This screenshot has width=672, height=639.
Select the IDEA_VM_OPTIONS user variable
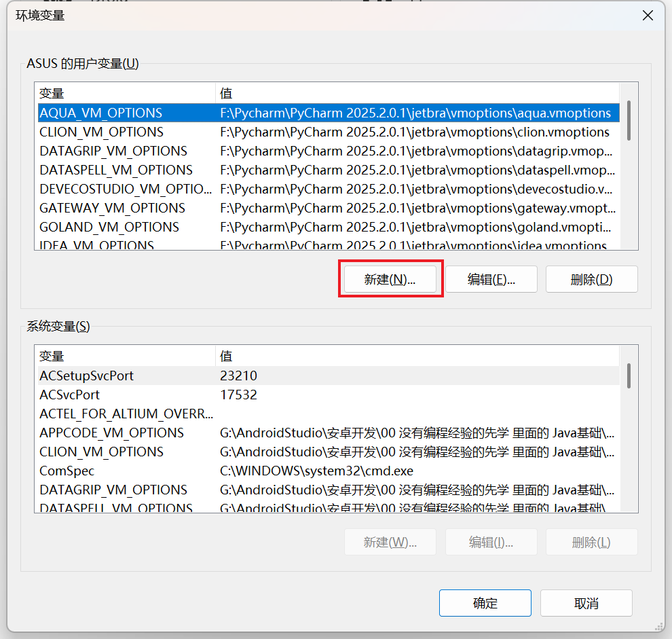[329, 244]
